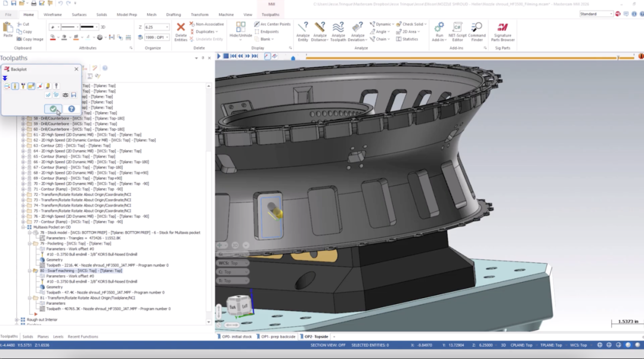Expand the Backplot dialog with the double chevron
644x359 pixels.
coord(5,78)
